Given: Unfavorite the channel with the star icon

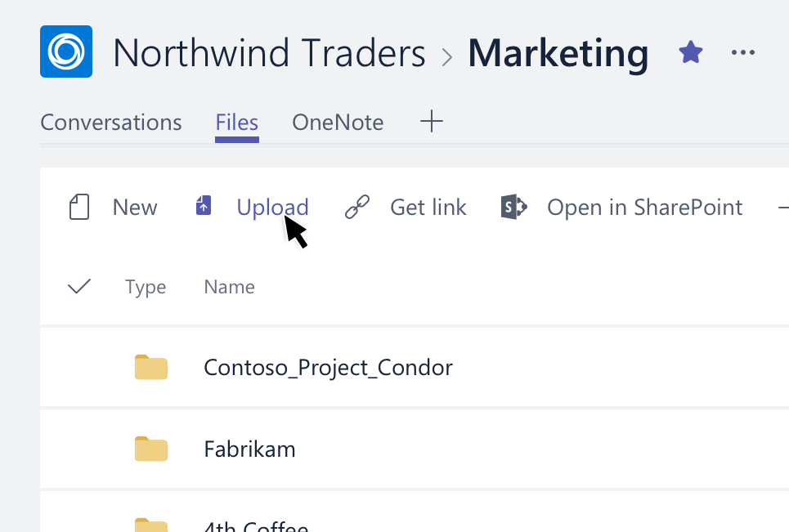Looking at the screenshot, I should (x=690, y=52).
